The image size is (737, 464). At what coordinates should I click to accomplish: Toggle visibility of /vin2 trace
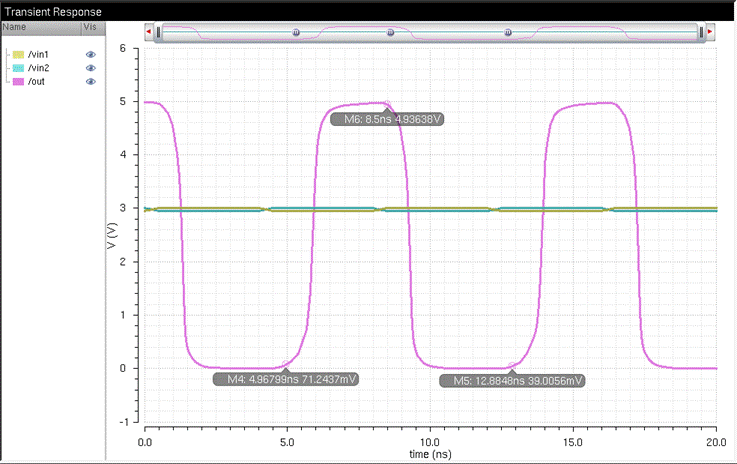[91, 68]
